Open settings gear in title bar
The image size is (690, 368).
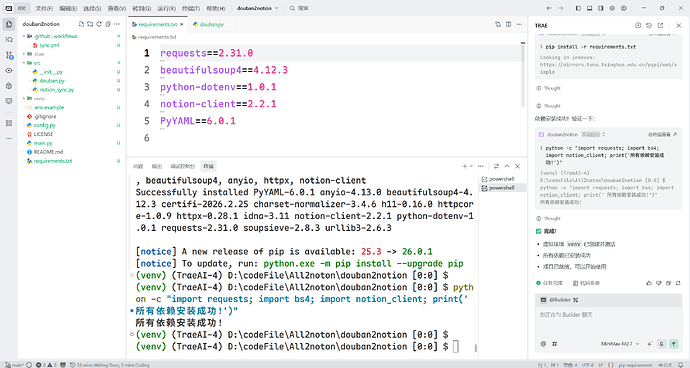612,8
